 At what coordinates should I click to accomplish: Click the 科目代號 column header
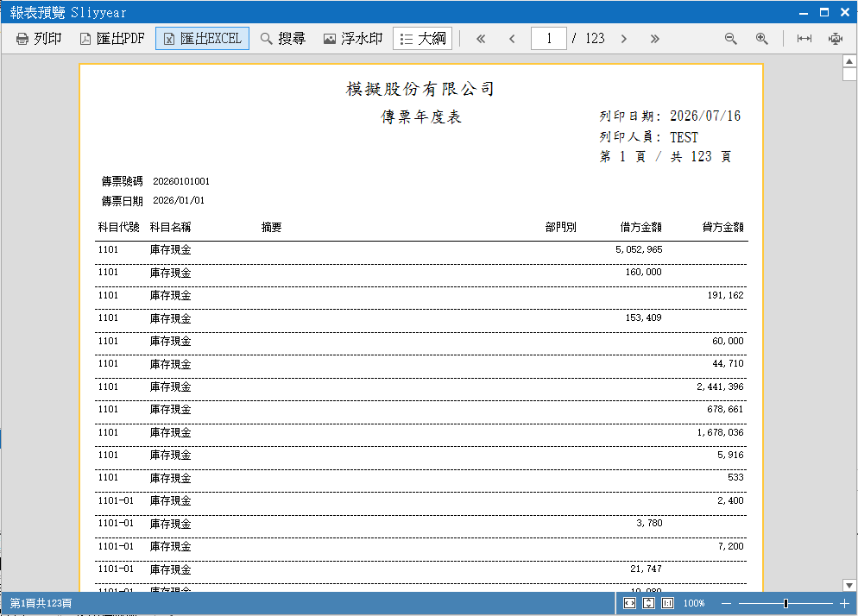pos(119,227)
